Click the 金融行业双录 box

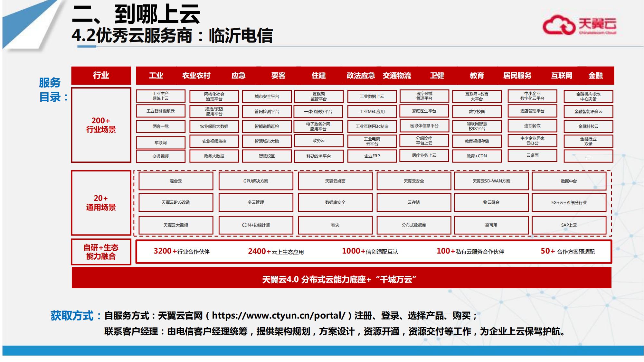pos(589,141)
